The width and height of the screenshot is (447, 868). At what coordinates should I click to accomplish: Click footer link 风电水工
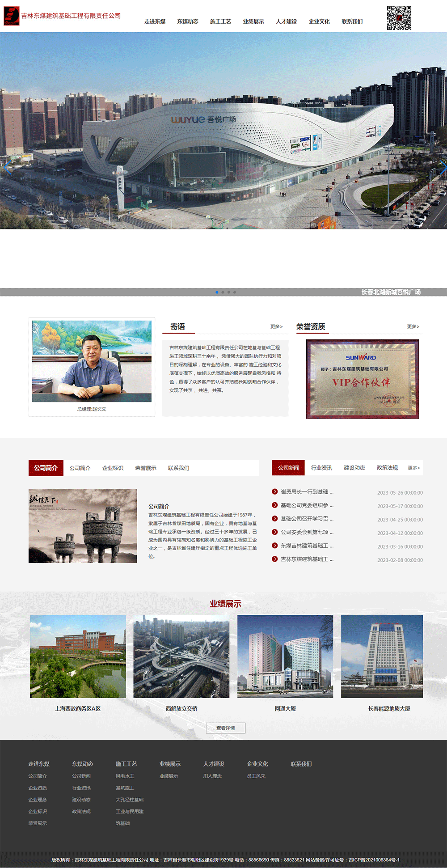point(125,776)
